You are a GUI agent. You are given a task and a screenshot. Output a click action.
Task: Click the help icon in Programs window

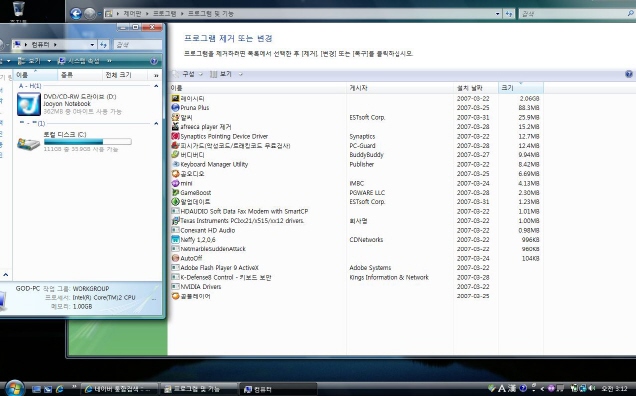(629, 74)
